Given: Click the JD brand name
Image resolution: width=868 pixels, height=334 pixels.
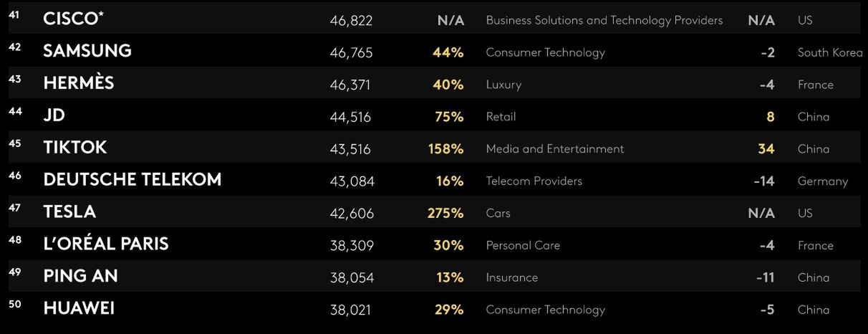Looking at the screenshot, I should click(x=54, y=116).
